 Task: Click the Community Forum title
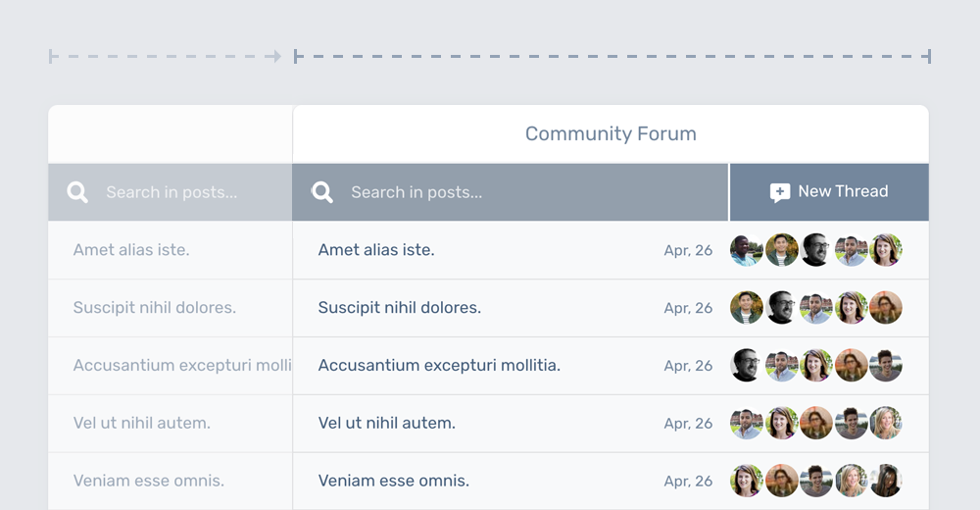tap(611, 134)
